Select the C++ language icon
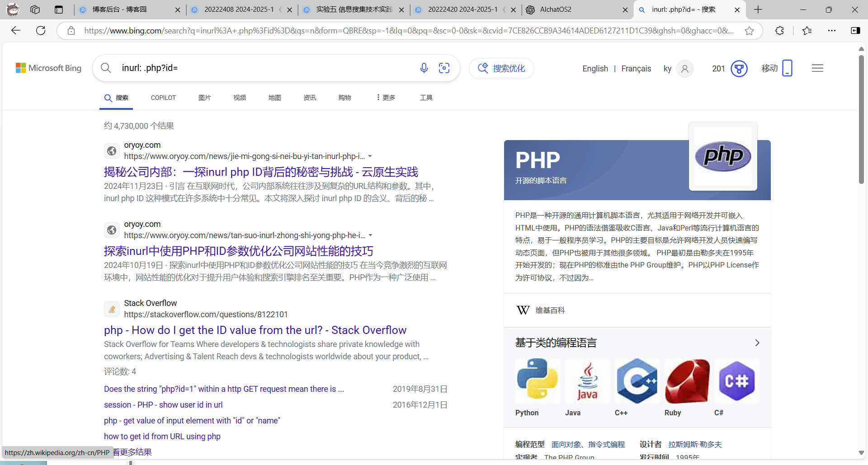The height and width of the screenshot is (465, 868). click(x=637, y=380)
